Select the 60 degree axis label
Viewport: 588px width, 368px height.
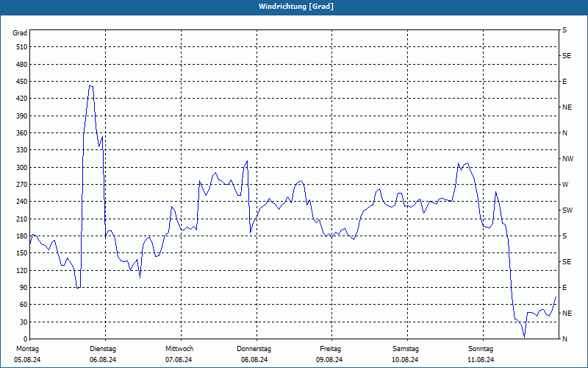pyautogui.click(x=24, y=304)
